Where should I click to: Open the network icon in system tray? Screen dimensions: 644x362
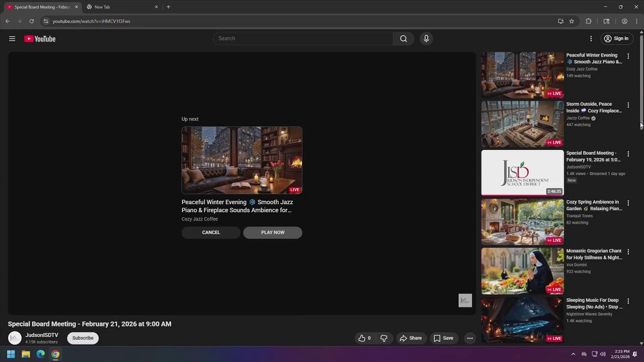pyautogui.click(x=594, y=354)
